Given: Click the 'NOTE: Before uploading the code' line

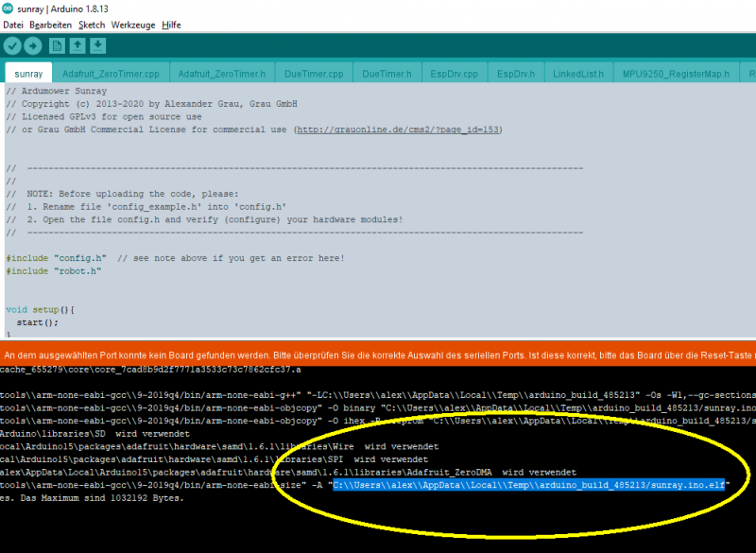Looking at the screenshot, I should click(122, 194).
